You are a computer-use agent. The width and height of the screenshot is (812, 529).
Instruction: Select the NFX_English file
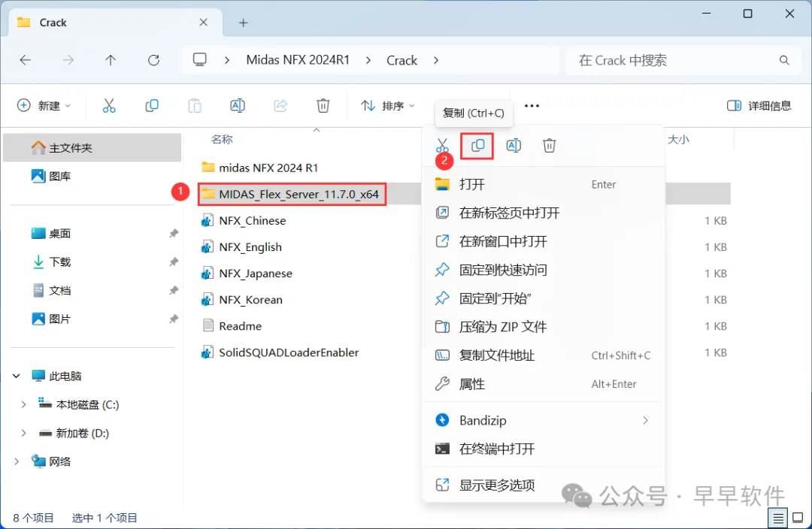[x=241, y=247]
